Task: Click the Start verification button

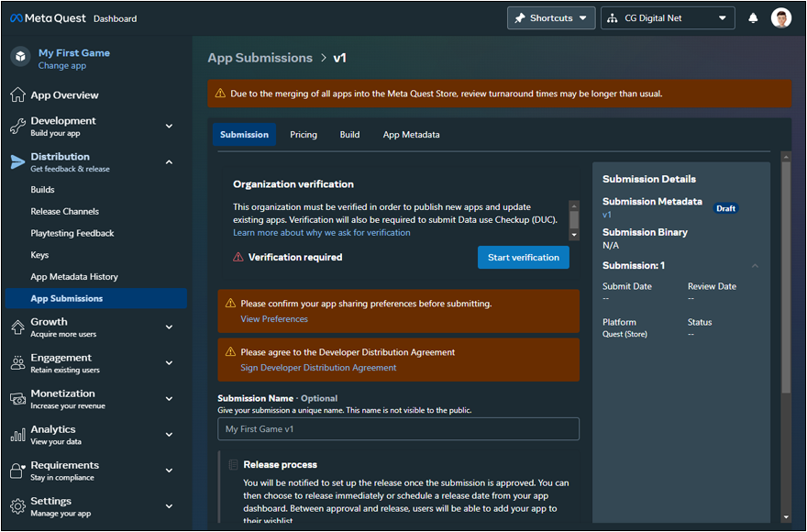Action: click(524, 257)
